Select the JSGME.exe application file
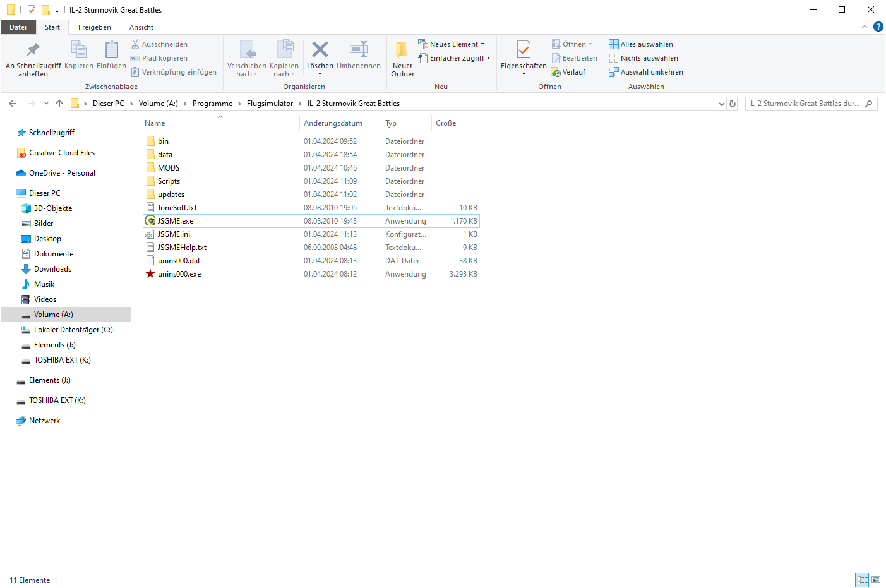Image resolution: width=886 pixels, height=588 pixels. (176, 221)
